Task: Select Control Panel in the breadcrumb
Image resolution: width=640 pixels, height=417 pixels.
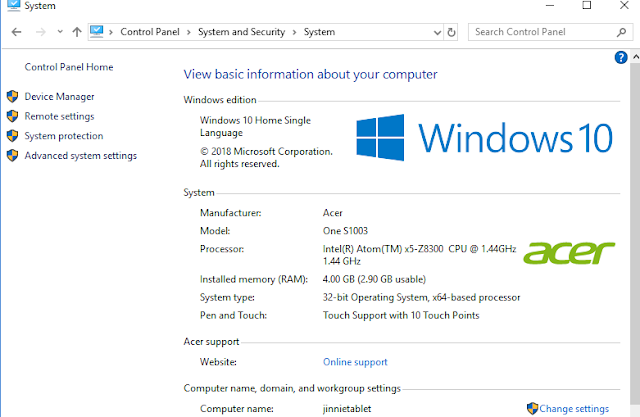Action: click(150, 32)
